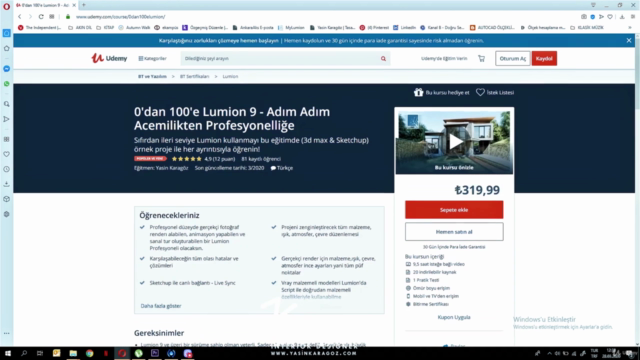Viewport: 640px width, 360px height.
Task: Open the sidebar history clock icon
Action: (x=7, y=169)
